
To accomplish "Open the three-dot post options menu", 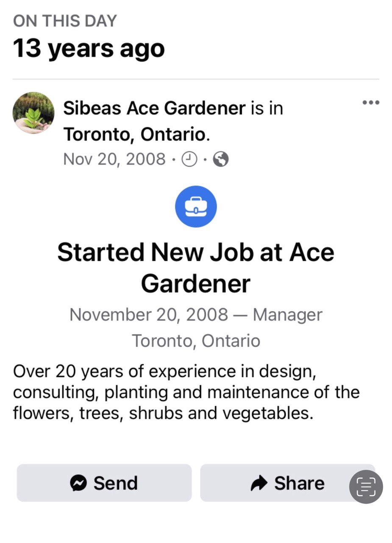I will pos(371,103).
